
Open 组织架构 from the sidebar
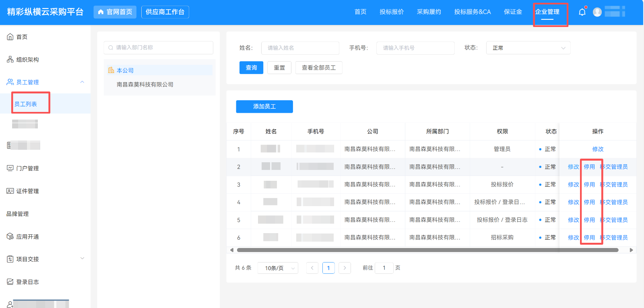point(27,60)
